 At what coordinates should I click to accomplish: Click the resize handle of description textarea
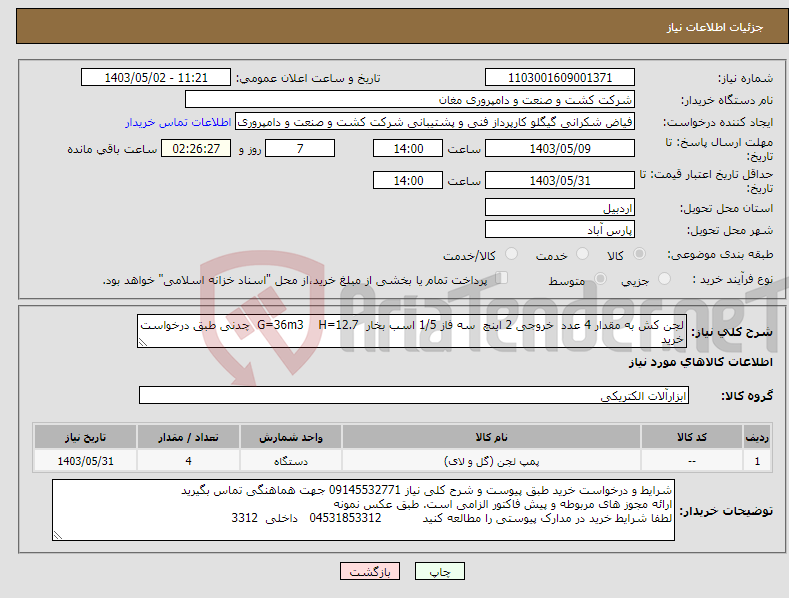143,342
